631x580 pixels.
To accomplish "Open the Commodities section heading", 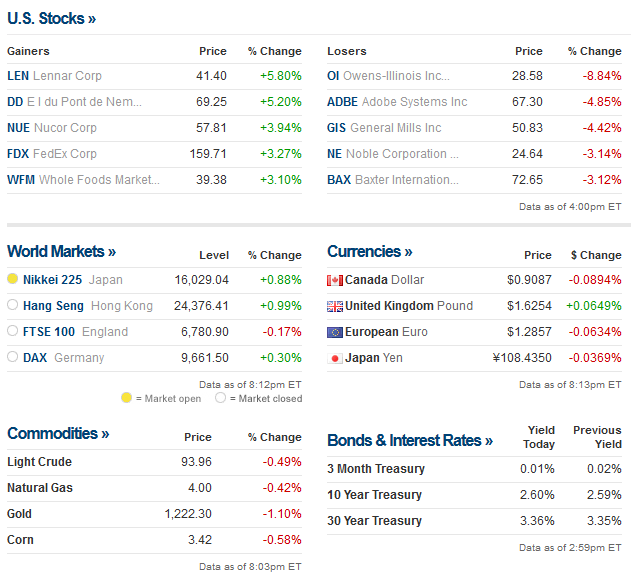I will click(x=57, y=434).
